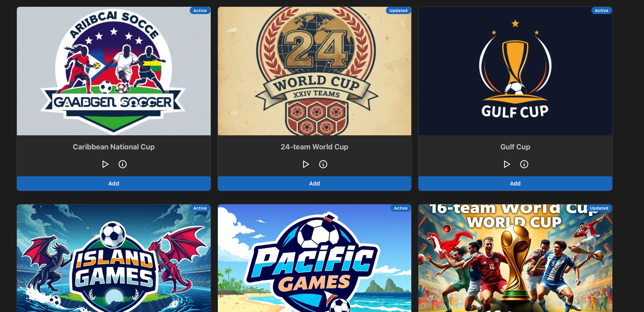Image resolution: width=644 pixels, height=312 pixels.
Task: Open the Gulf Cup trophy thumbnail
Action: pos(515,71)
